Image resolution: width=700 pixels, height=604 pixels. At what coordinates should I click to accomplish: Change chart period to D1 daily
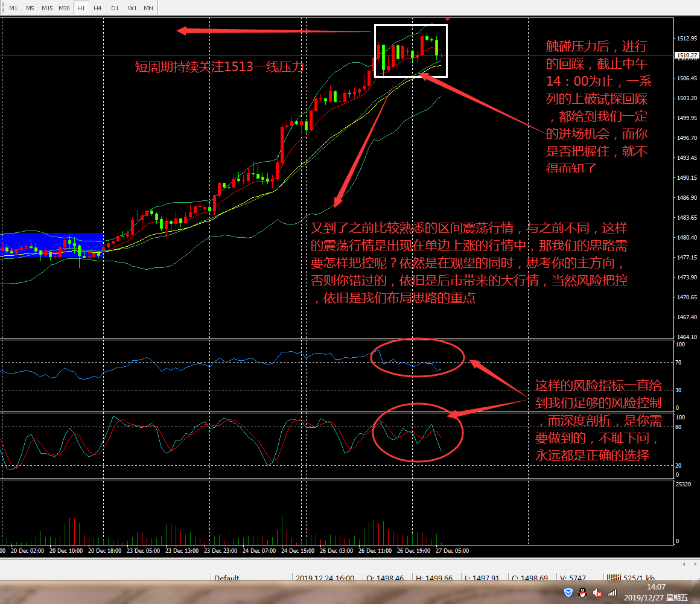coord(115,8)
